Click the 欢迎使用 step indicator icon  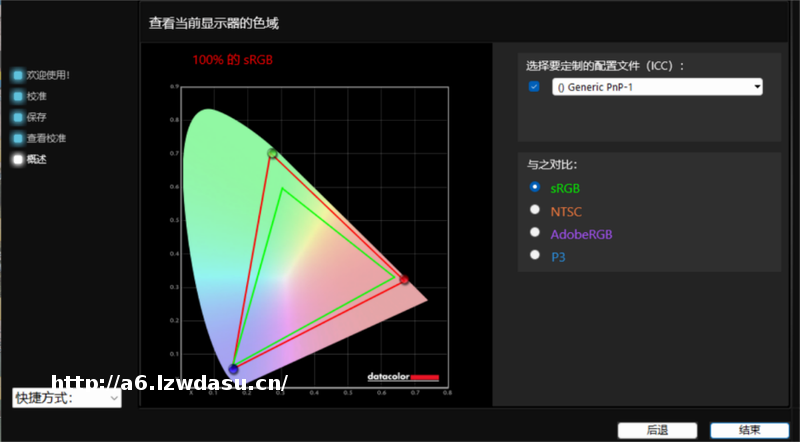tap(18, 75)
